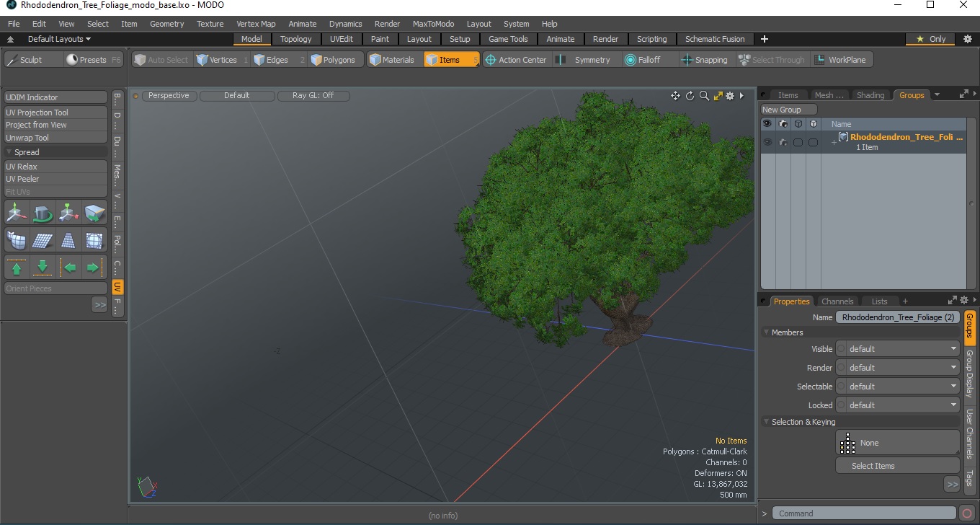Click the UV rotate icon with green arrow
The width and height of the screenshot is (980, 525).
[x=43, y=213]
